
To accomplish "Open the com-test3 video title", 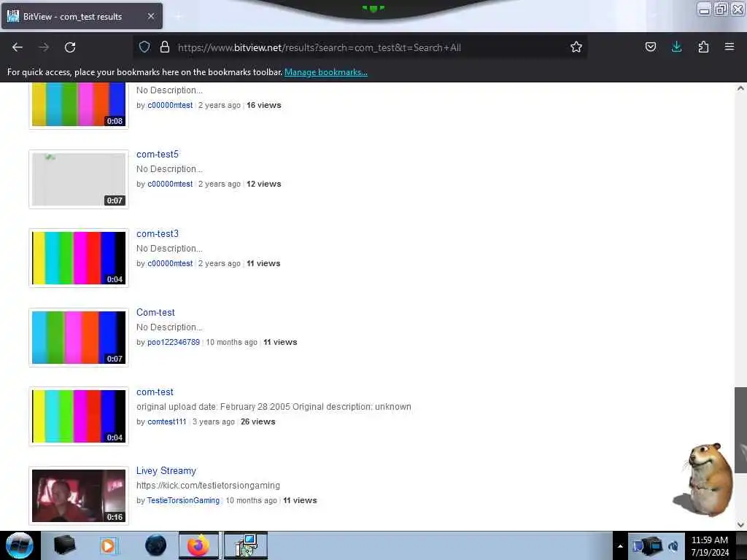I will (x=158, y=234).
